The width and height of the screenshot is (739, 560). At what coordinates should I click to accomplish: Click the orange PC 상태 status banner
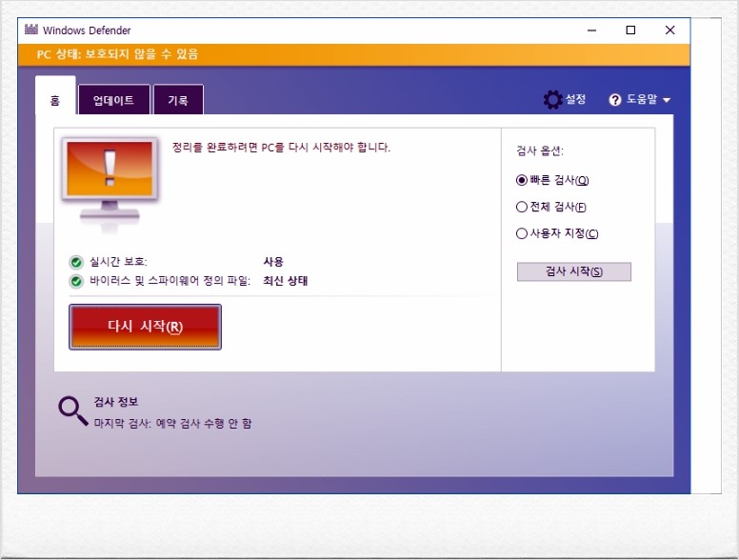pyautogui.click(x=354, y=54)
